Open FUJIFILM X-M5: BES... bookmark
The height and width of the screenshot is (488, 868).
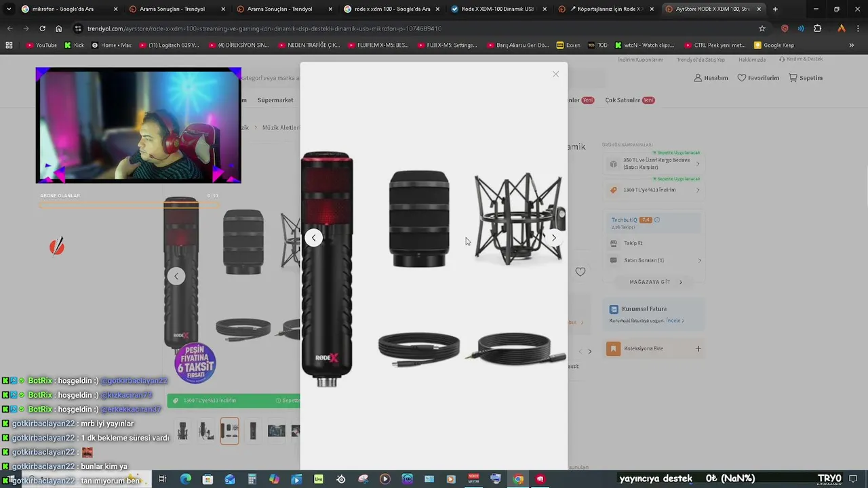pos(378,45)
